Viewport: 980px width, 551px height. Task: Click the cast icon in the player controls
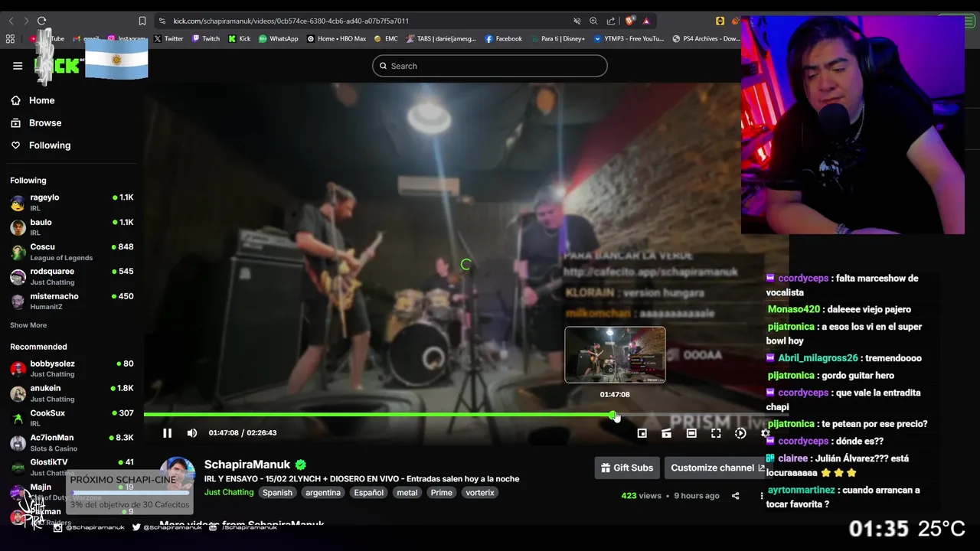667,433
